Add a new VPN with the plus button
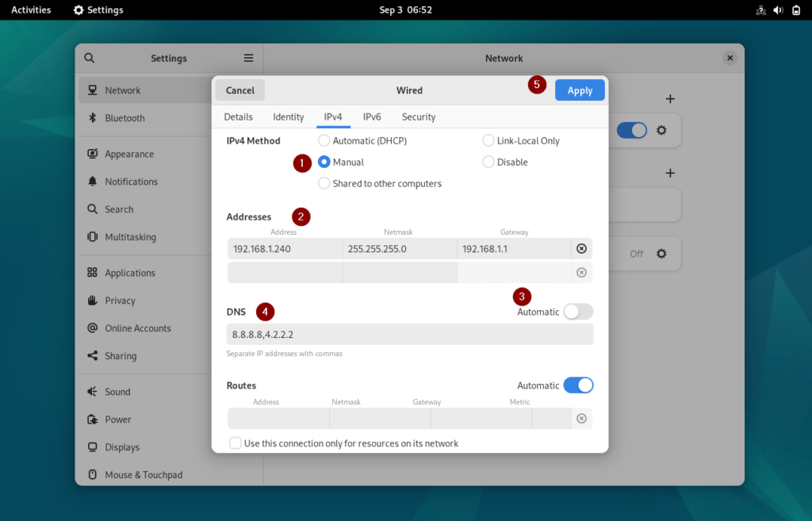Image resolution: width=812 pixels, height=521 pixels. (x=670, y=173)
